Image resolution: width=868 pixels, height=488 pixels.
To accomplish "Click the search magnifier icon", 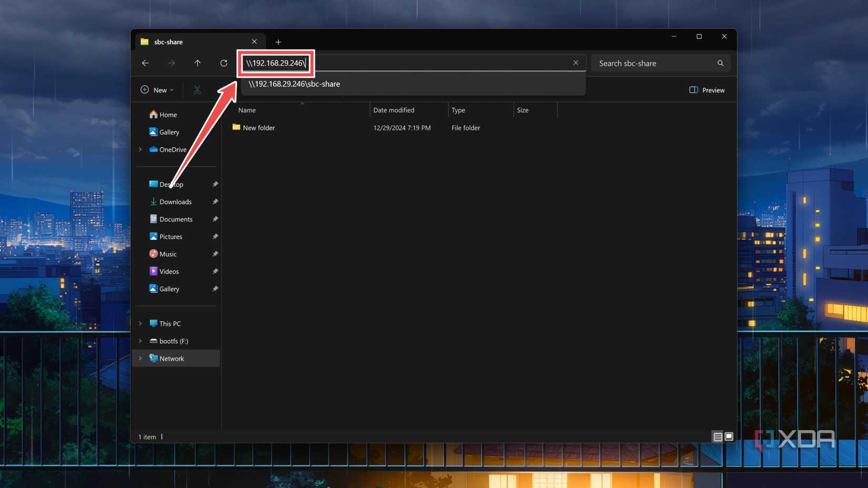I will coord(720,63).
